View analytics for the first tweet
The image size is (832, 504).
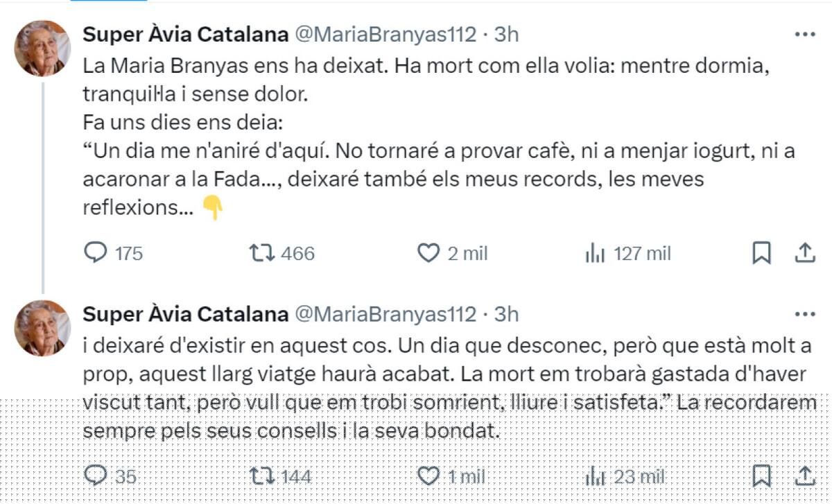595,254
